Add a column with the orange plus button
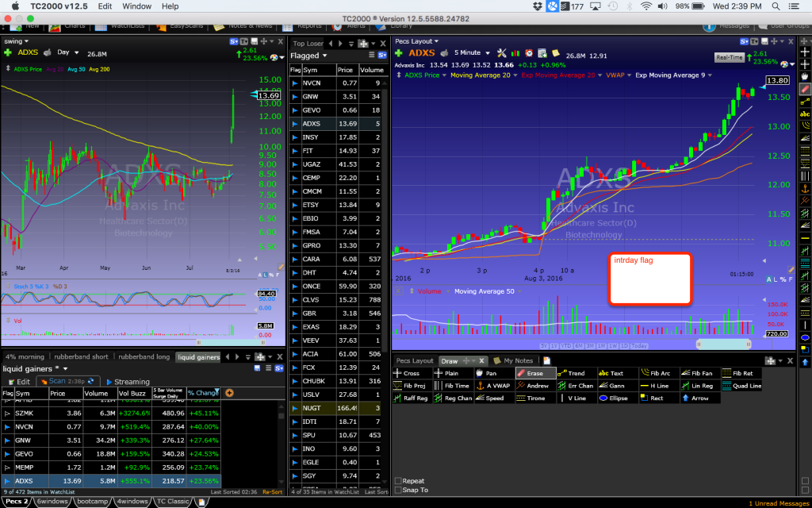The width and height of the screenshot is (812, 508). pyautogui.click(x=229, y=393)
